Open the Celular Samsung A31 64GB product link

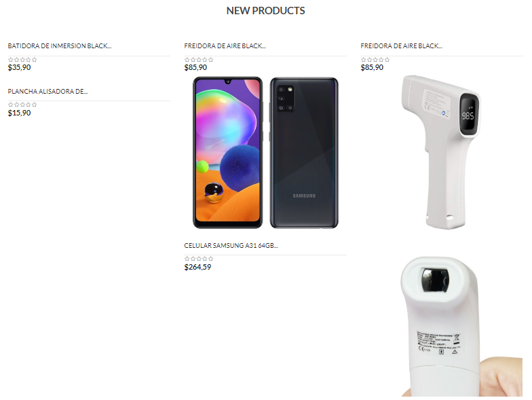click(x=231, y=246)
